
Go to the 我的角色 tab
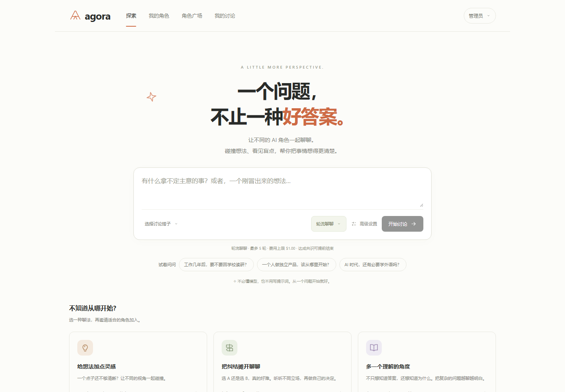tap(159, 16)
